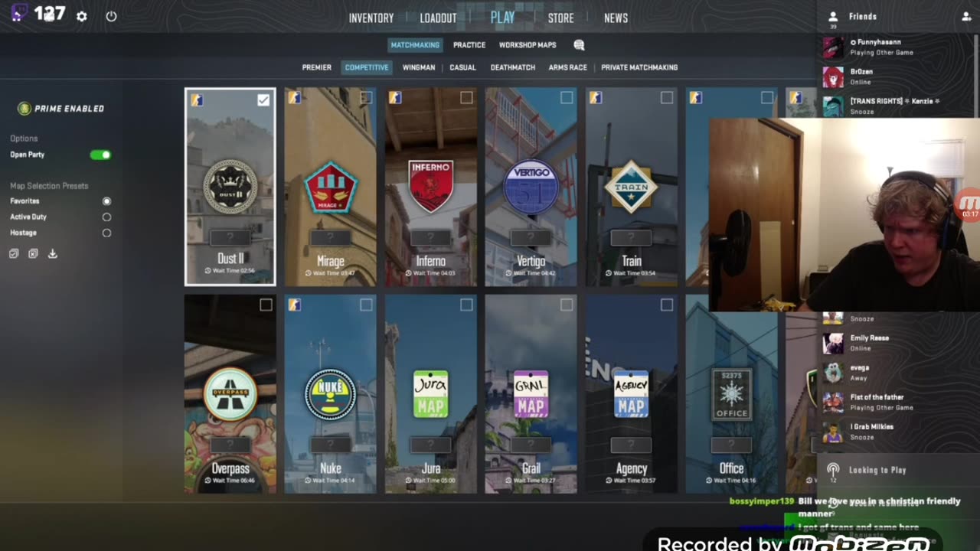This screenshot has height=551, width=980.
Task: Switch to the Practice tab
Action: click(x=469, y=45)
